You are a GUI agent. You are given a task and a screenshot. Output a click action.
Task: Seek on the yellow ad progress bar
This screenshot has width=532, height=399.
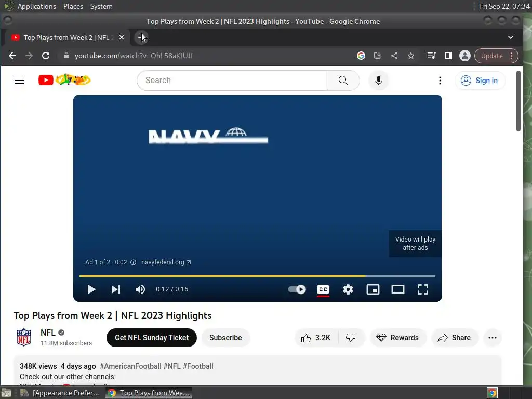(x=257, y=276)
